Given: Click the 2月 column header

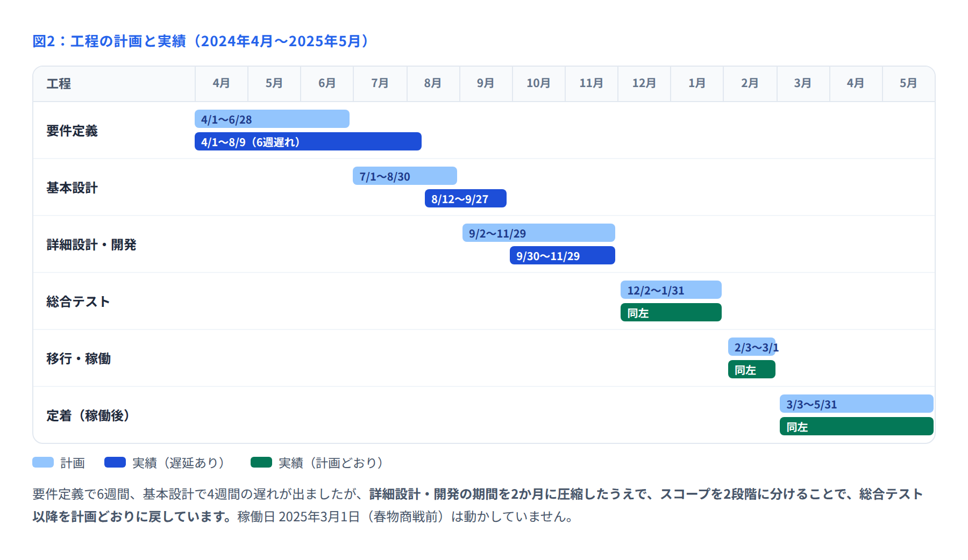Looking at the screenshot, I should (x=750, y=83).
